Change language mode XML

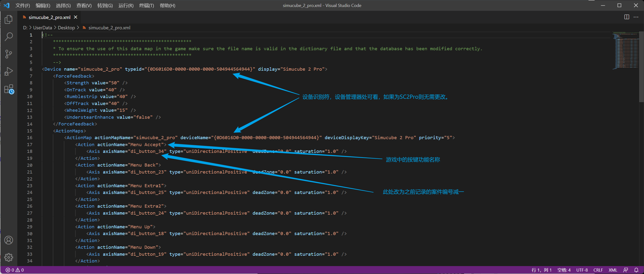[613, 270]
